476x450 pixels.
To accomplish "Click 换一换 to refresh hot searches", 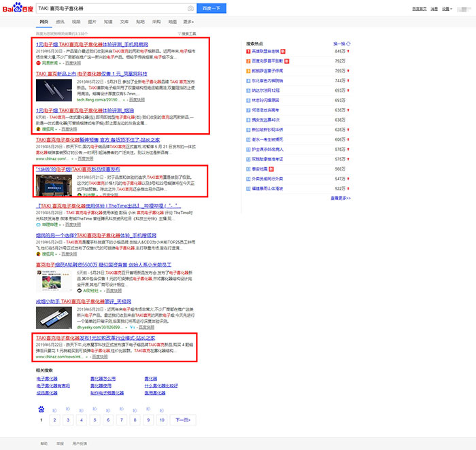I will pos(339,44).
